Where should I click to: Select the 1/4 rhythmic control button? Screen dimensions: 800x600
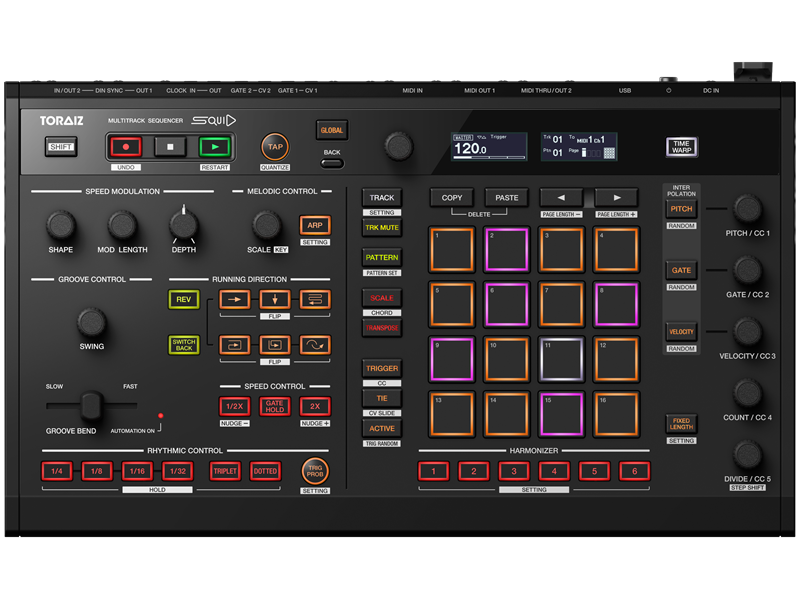(x=57, y=471)
